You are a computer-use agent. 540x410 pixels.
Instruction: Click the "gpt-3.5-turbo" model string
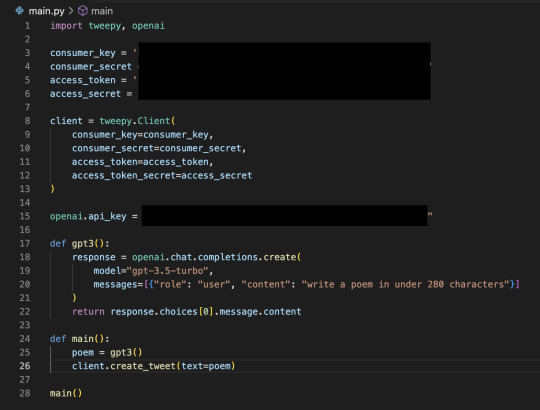[167, 271]
